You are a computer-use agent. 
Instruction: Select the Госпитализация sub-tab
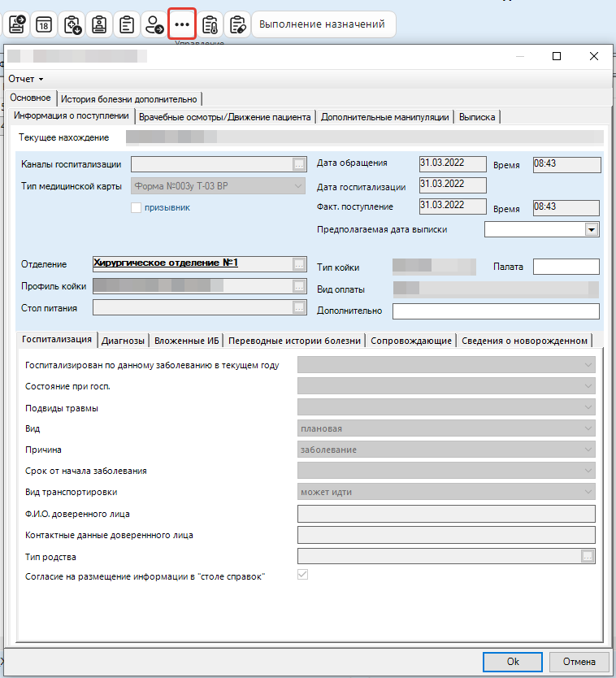point(57,340)
